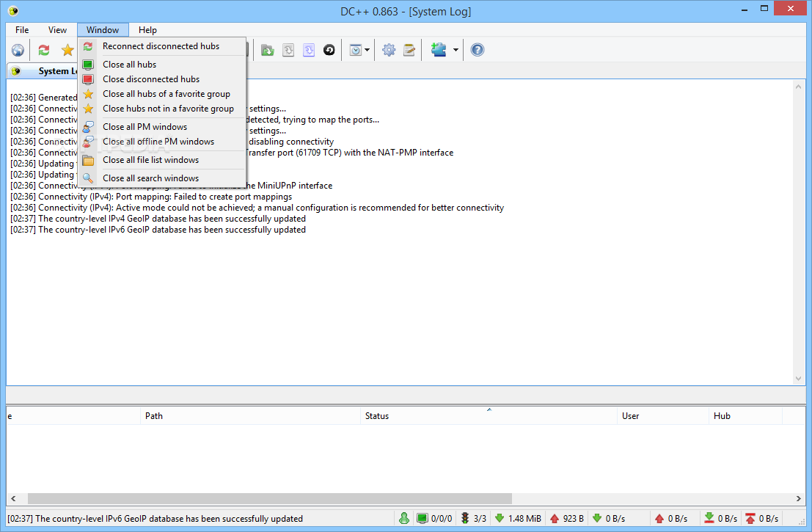812x532 pixels.
Task: Sort transfers by the Hub column header
Action: (x=745, y=416)
